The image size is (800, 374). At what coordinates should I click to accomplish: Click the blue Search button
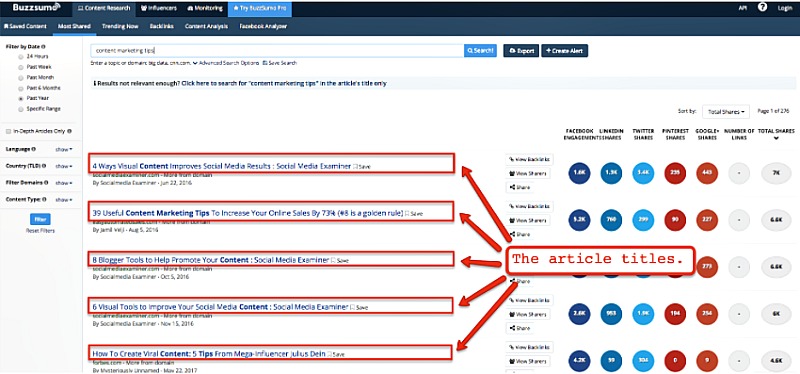click(480, 51)
